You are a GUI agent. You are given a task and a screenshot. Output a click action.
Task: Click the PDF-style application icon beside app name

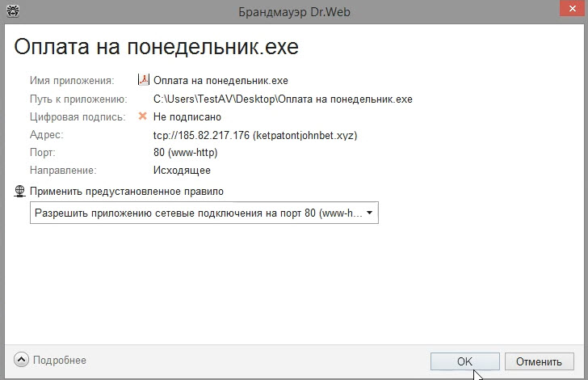coord(143,79)
